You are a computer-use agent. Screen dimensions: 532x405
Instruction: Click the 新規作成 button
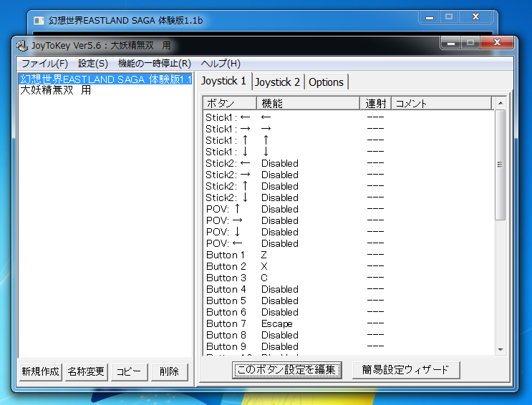40,372
